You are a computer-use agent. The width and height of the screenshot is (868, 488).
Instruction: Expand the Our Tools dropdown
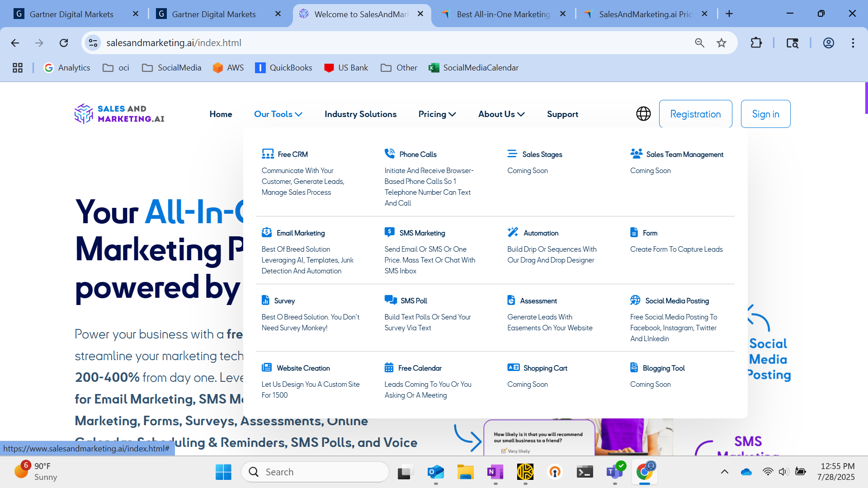point(278,114)
